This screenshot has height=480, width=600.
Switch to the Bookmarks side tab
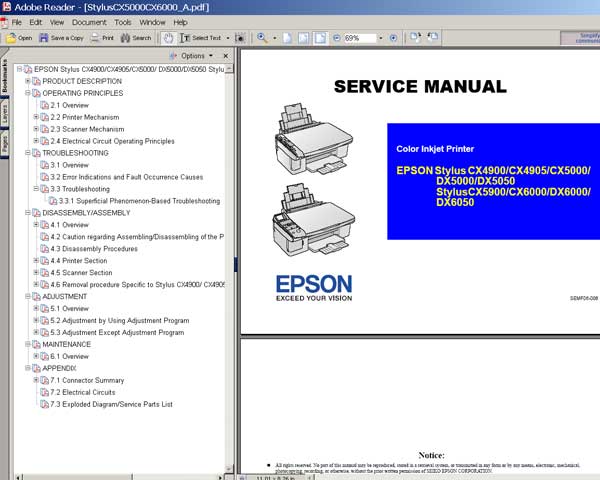click(x=5, y=76)
